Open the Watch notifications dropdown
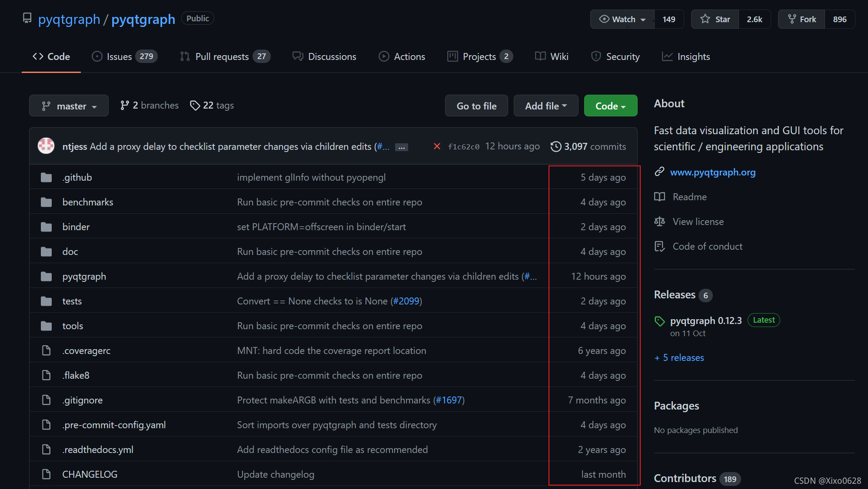 click(622, 19)
